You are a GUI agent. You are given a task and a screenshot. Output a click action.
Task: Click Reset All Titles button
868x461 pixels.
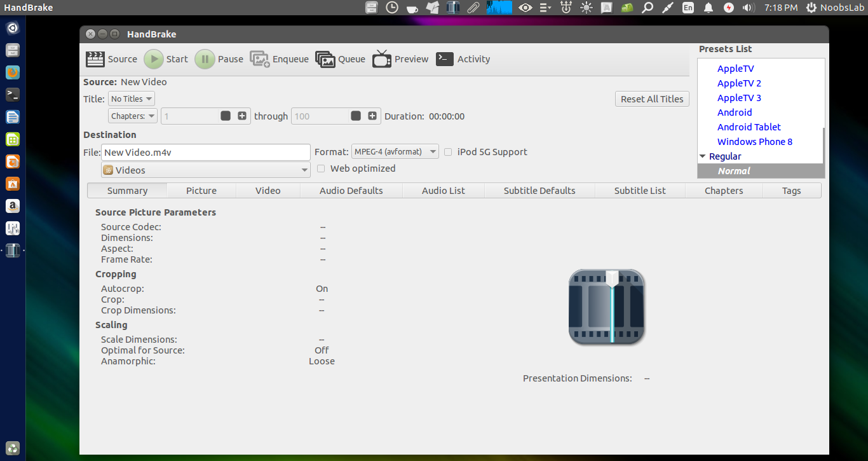(x=652, y=99)
